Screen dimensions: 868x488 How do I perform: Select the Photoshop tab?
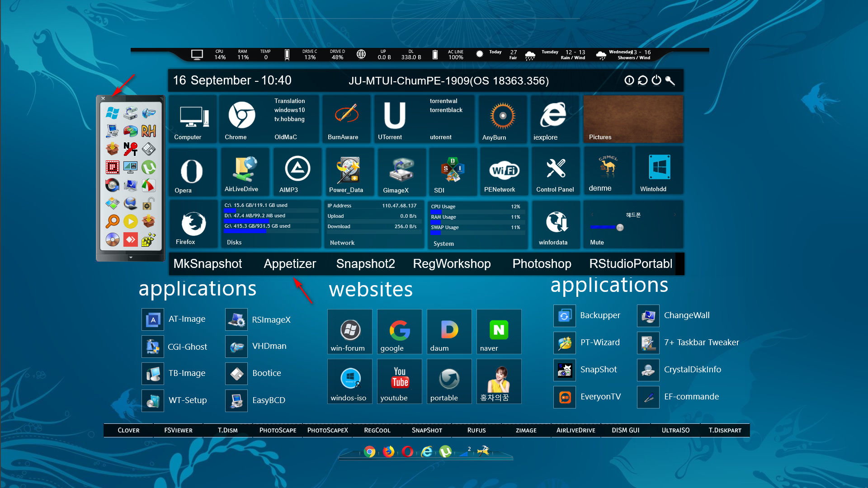point(542,263)
